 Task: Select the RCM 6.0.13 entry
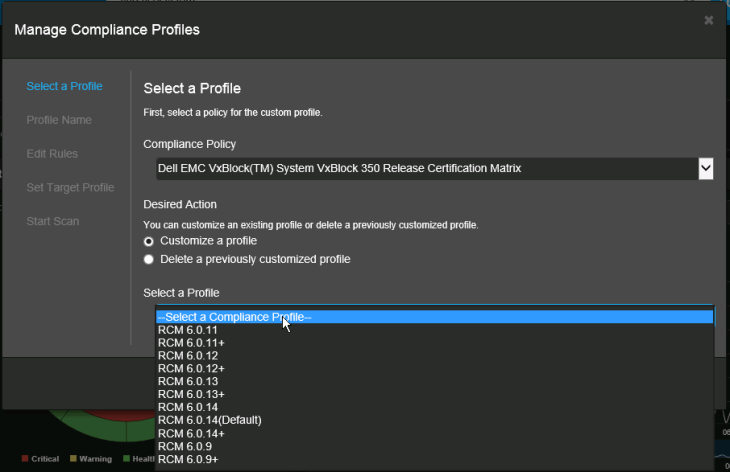[187, 382]
